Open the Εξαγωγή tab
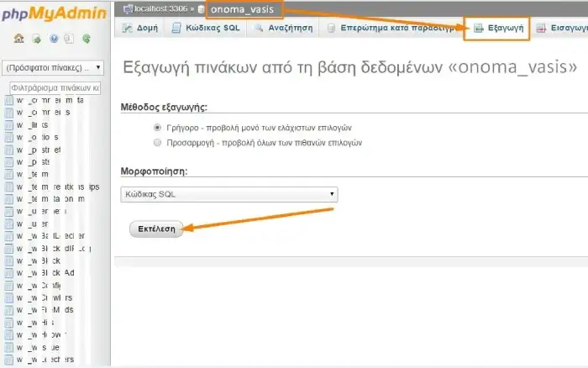 coord(497,28)
